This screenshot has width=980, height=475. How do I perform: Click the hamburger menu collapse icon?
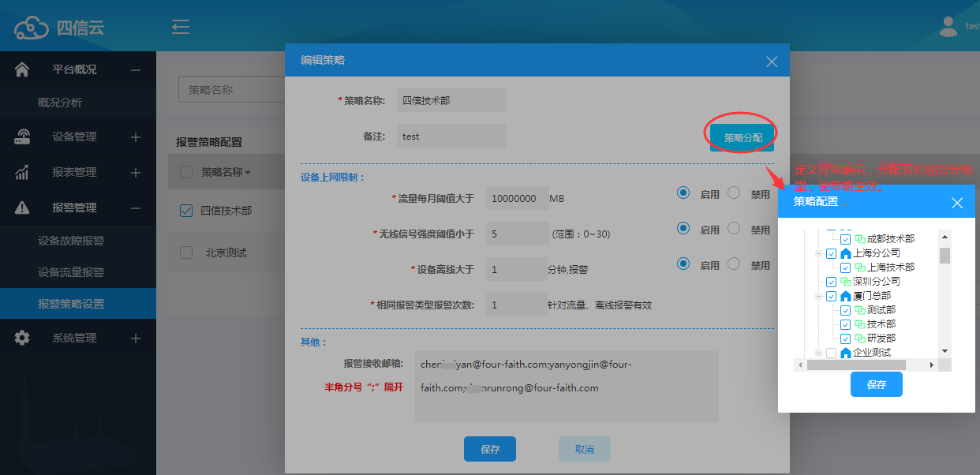click(181, 27)
